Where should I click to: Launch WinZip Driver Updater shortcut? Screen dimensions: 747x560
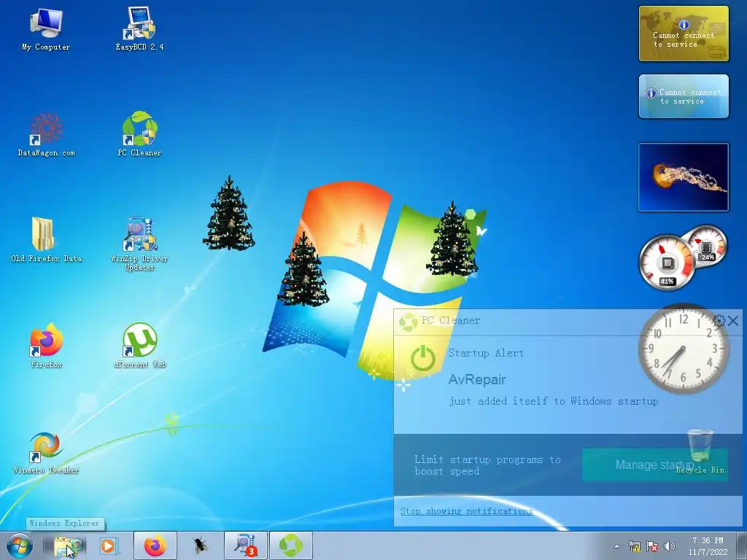click(139, 244)
